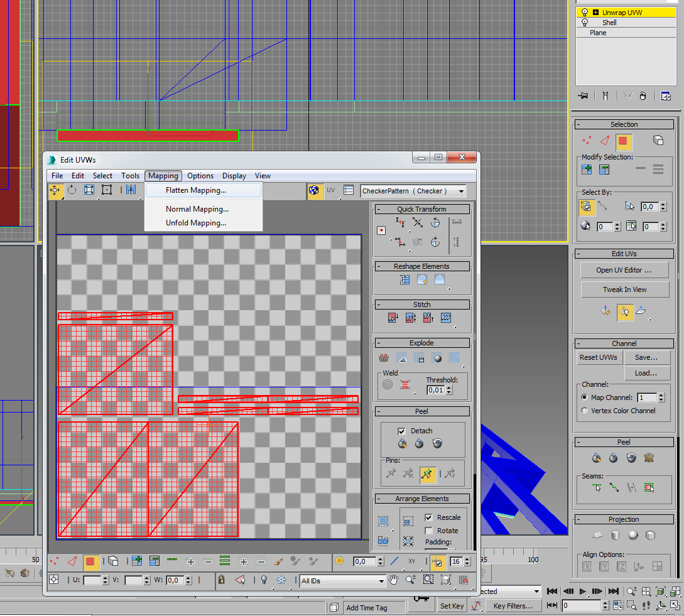
Task: Toggle the Lock Selection padlock icon
Action: [221, 580]
